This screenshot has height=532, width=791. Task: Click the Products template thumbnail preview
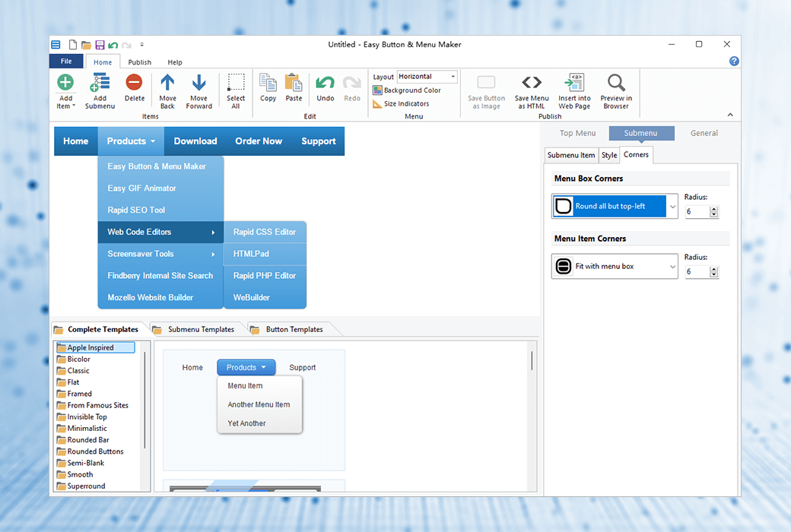[x=254, y=410]
